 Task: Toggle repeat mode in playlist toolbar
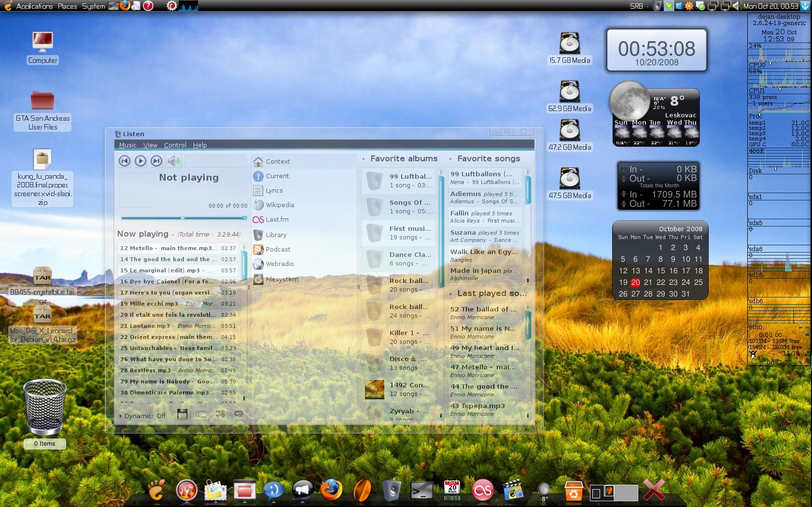pos(238,414)
